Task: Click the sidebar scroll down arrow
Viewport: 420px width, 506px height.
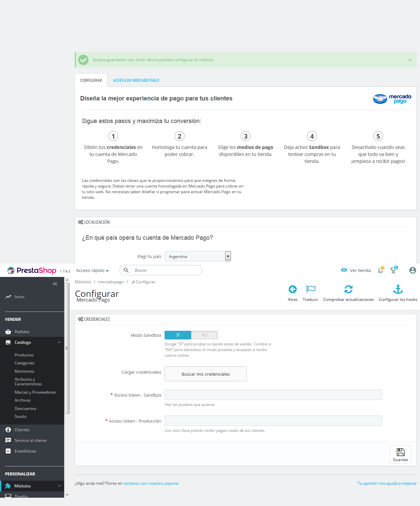Action: tap(67, 495)
